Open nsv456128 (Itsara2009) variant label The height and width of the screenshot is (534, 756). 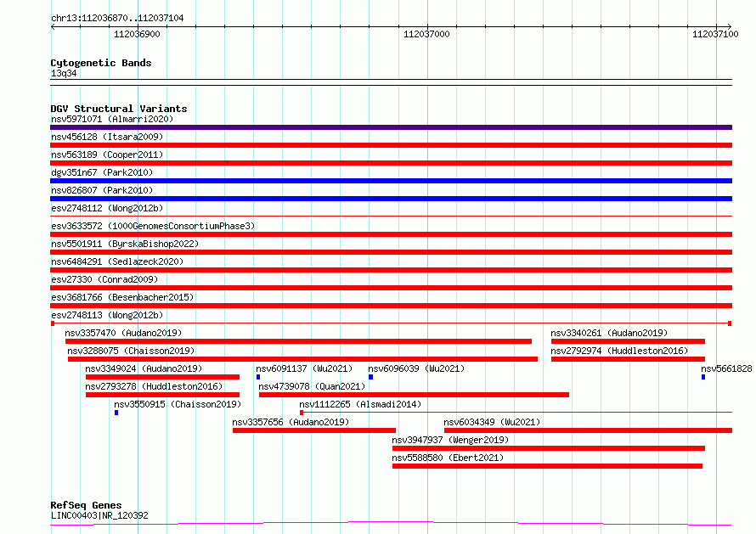click(107, 137)
